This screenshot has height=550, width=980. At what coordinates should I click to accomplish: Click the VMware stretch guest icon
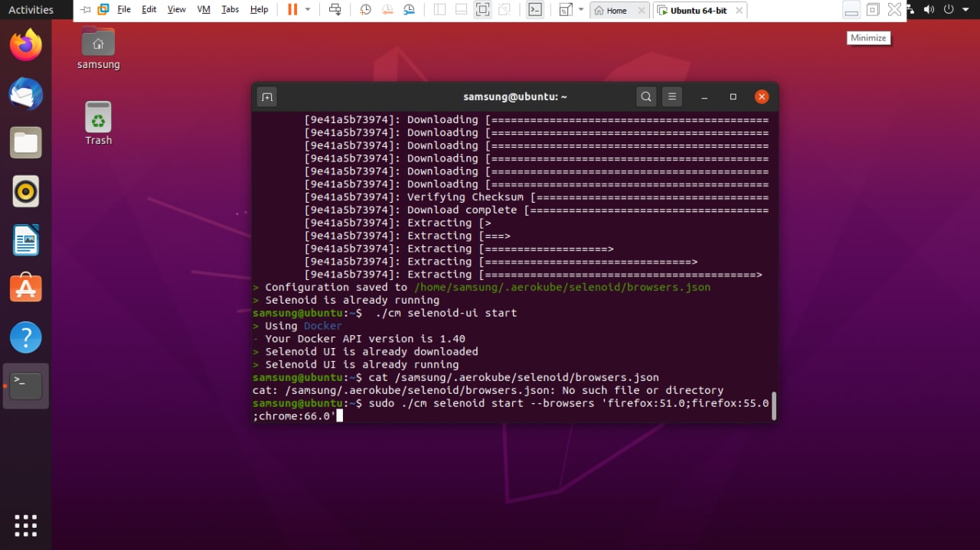(566, 10)
